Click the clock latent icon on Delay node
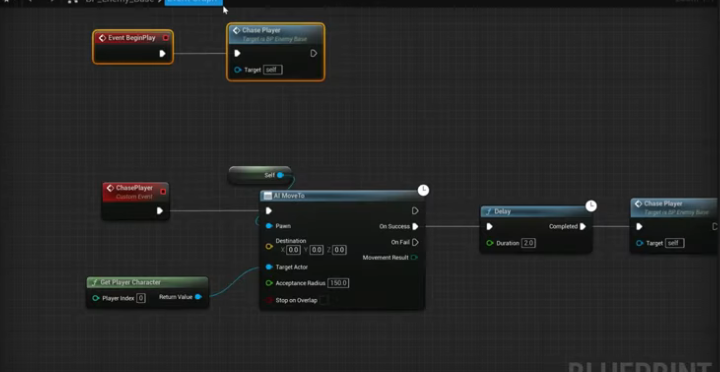Screen dimensions: 720x372 [x=591, y=206]
